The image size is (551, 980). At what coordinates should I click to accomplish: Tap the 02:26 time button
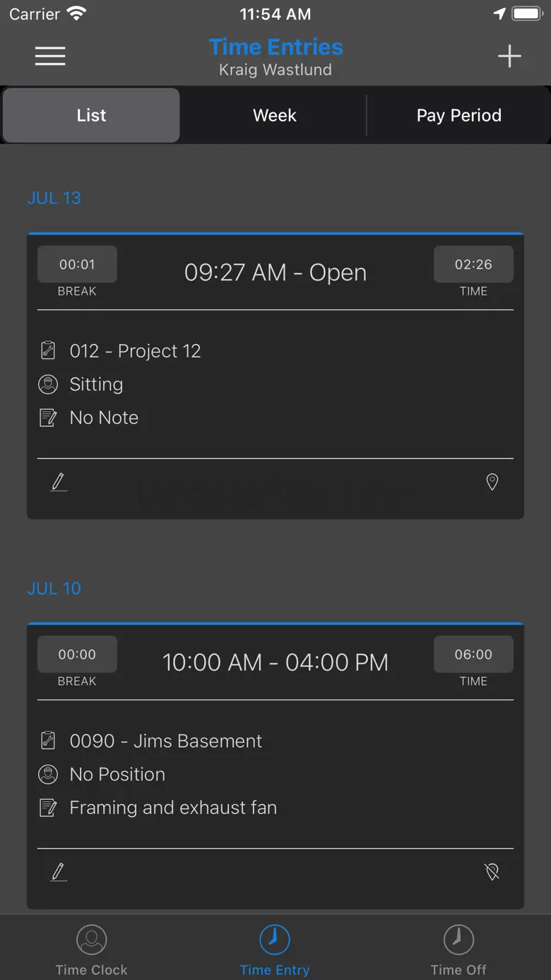click(473, 264)
